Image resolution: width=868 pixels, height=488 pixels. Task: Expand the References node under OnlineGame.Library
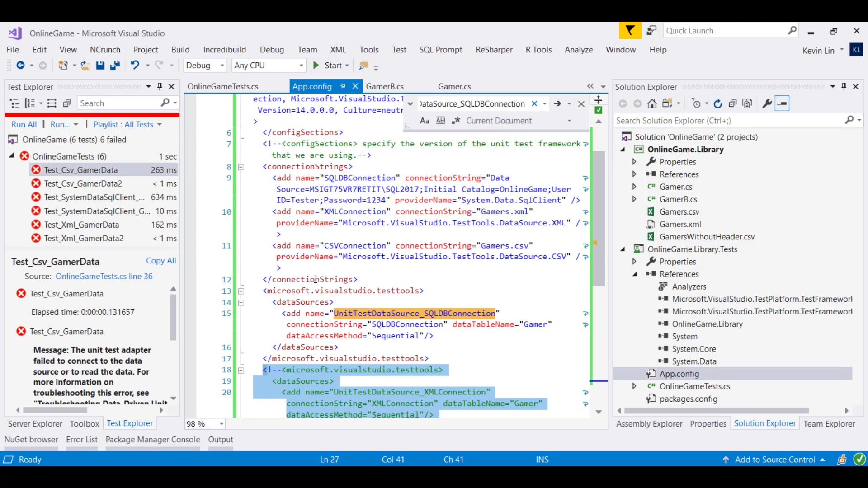click(x=634, y=174)
